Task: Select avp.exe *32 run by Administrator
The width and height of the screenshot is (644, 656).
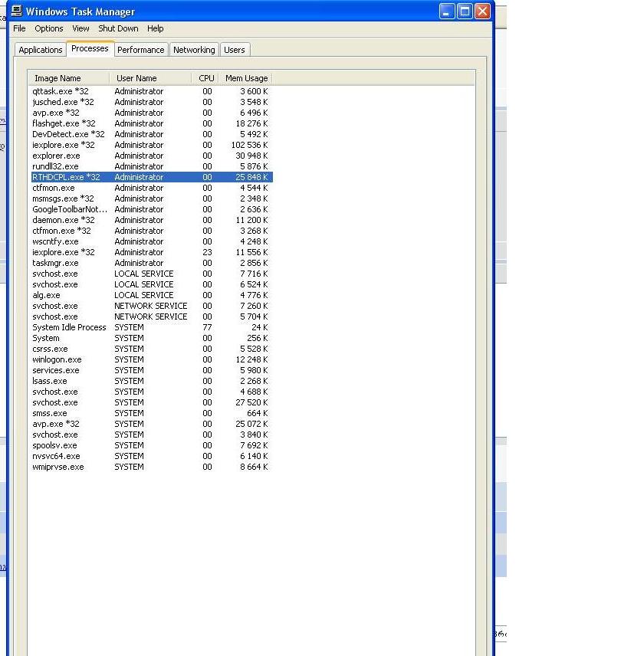Action: pyautogui.click(x=152, y=113)
